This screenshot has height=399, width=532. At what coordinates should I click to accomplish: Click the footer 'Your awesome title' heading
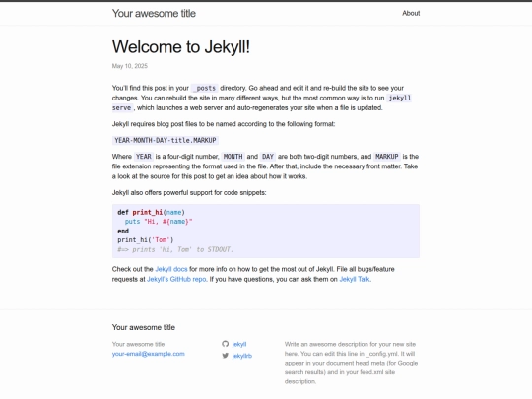144,327
